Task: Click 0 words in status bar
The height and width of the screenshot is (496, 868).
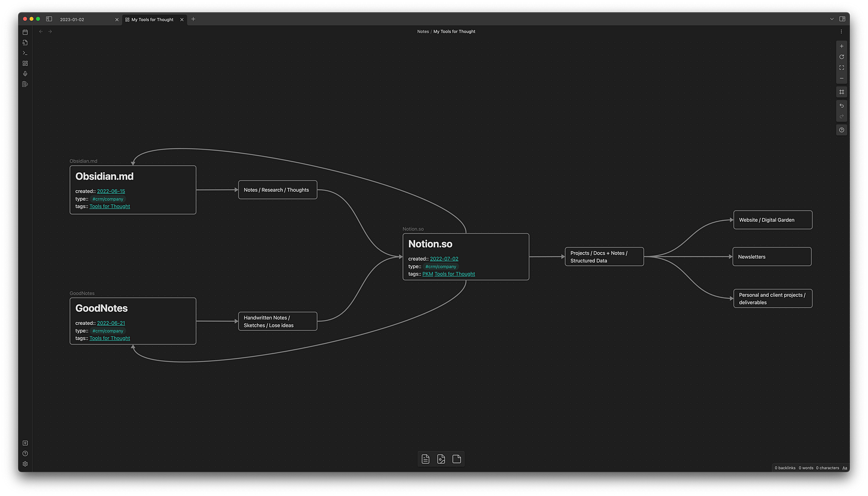Action: tap(805, 468)
